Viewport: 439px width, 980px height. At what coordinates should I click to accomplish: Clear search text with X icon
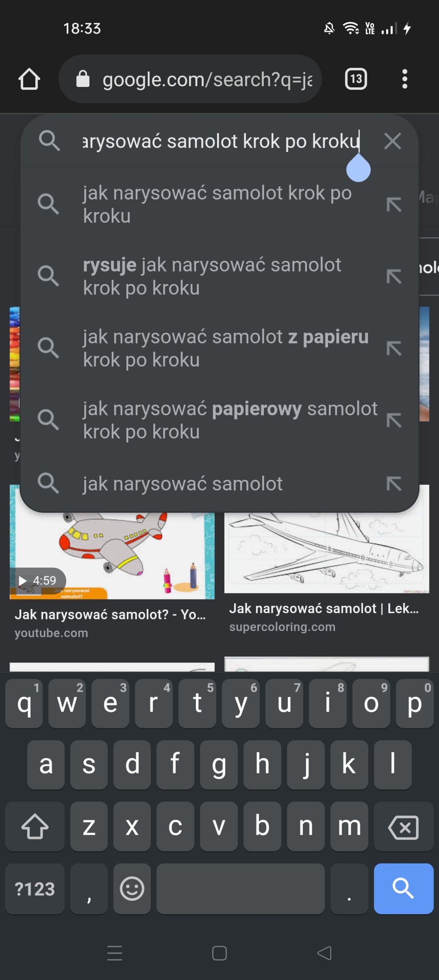click(392, 141)
